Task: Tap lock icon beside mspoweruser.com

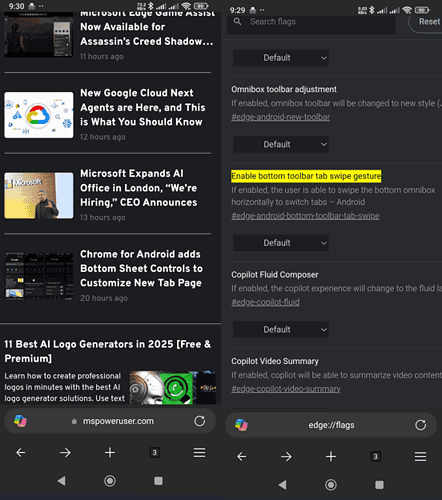Action: (x=74, y=421)
